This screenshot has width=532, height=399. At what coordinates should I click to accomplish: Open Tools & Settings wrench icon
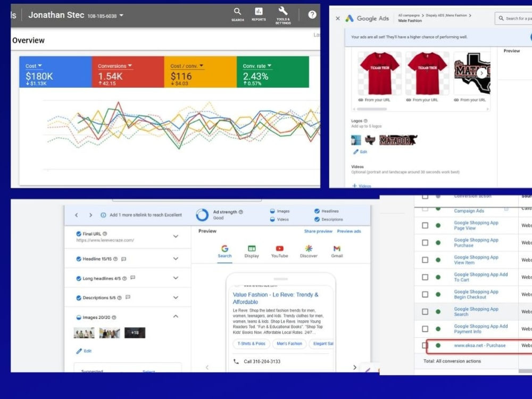pyautogui.click(x=283, y=15)
